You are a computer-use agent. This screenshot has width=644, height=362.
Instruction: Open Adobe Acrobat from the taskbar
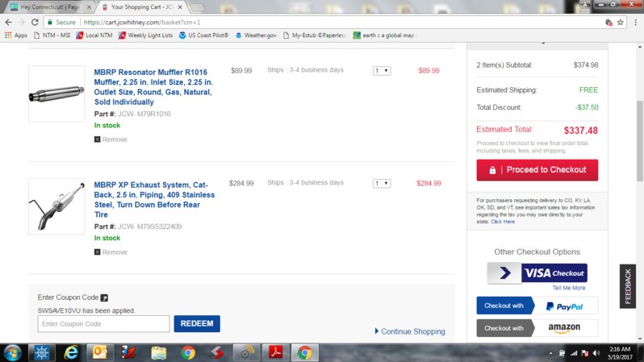(x=275, y=352)
